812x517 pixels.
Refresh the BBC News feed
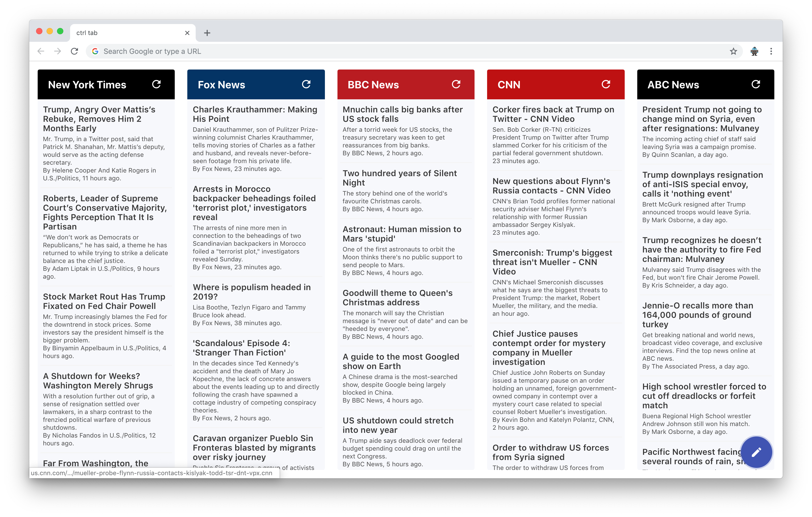(x=456, y=84)
